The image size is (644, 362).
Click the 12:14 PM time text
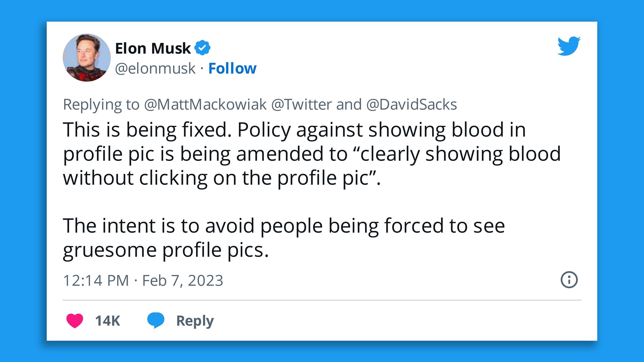[x=96, y=280]
